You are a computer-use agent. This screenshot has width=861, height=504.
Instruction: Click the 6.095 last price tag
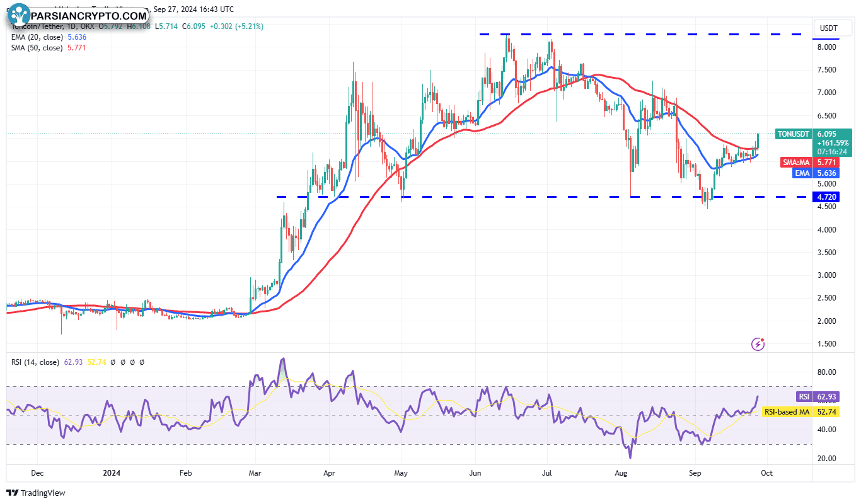click(827, 134)
